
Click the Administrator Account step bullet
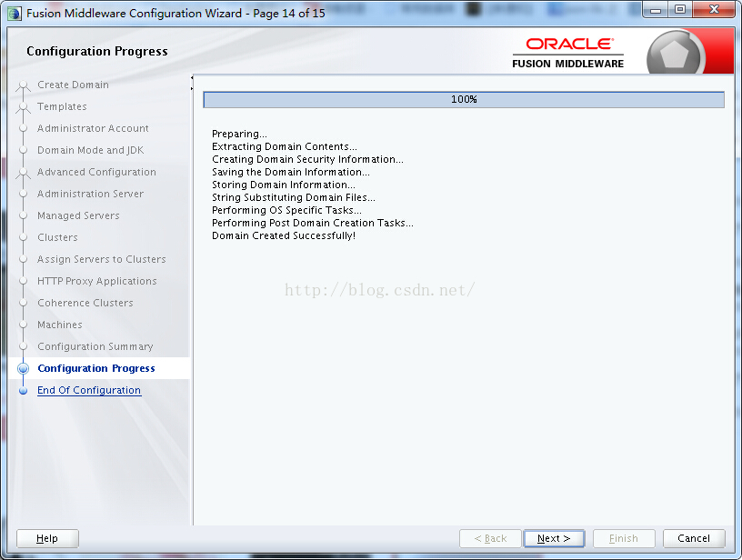click(24, 128)
